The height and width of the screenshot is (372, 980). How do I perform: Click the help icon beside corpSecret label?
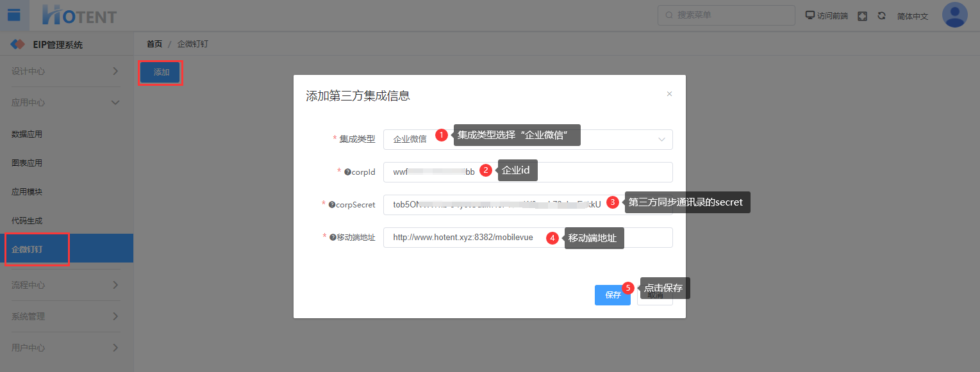(x=332, y=205)
